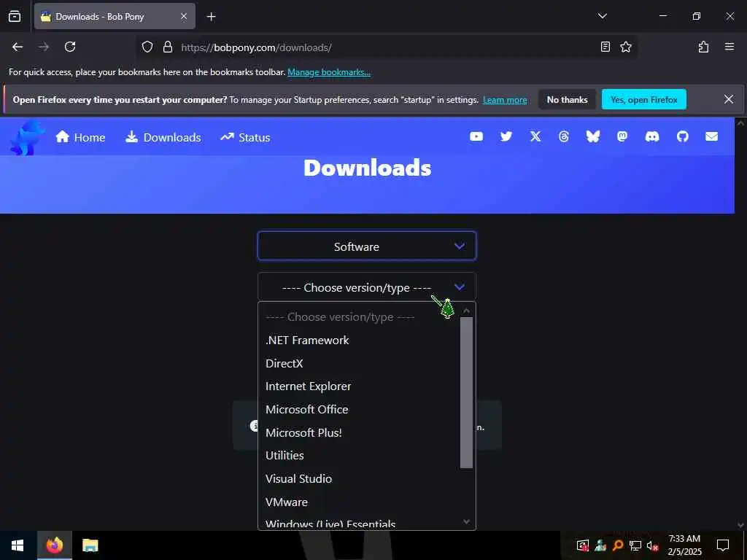Close the Downloads - Bob Pony tab
Image resolution: width=747 pixels, height=560 pixels.
[184, 17]
